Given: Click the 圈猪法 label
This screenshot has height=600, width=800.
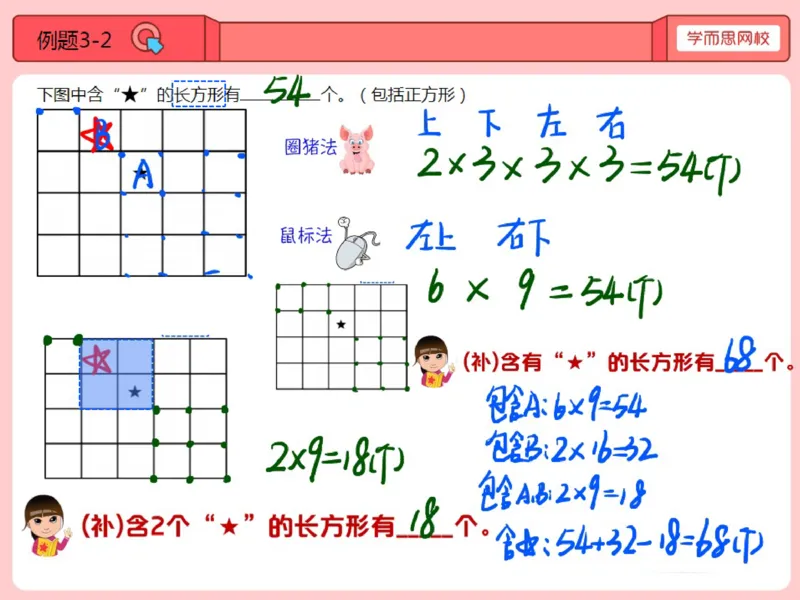Looking at the screenshot, I should [311, 147].
